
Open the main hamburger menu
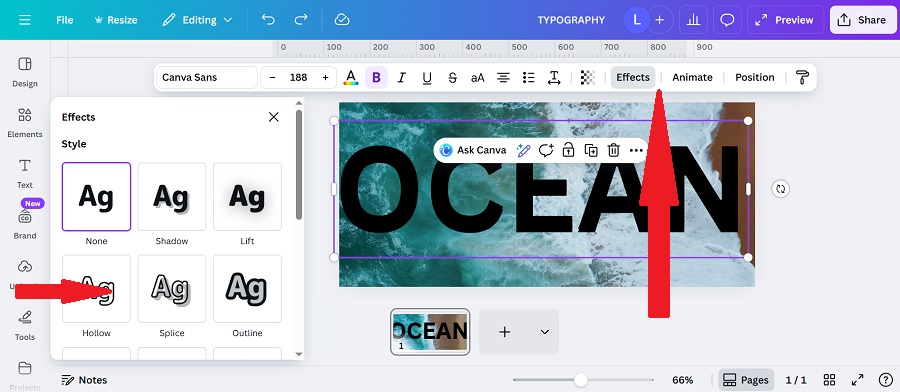pos(25,20)
